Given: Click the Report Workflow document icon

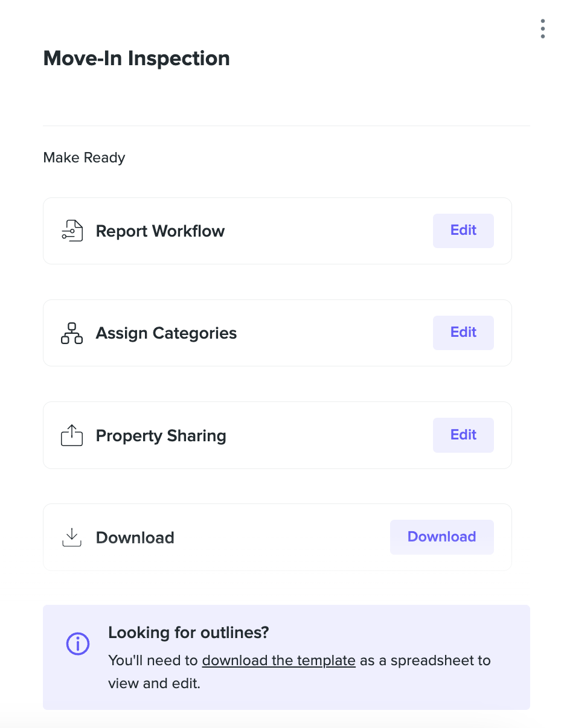Looking at the screenshot, I should [72, 231].
